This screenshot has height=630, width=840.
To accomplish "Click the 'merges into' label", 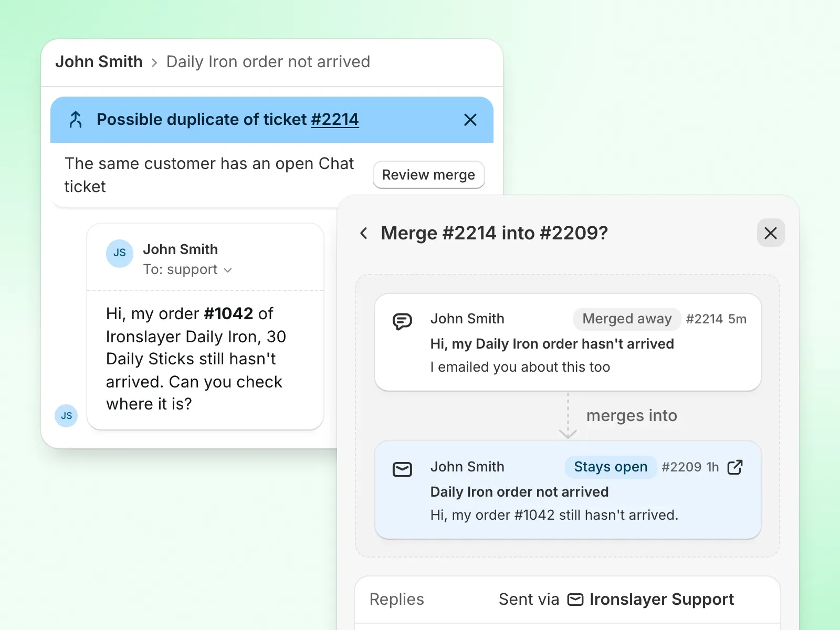I will click(x=632, y=416).
